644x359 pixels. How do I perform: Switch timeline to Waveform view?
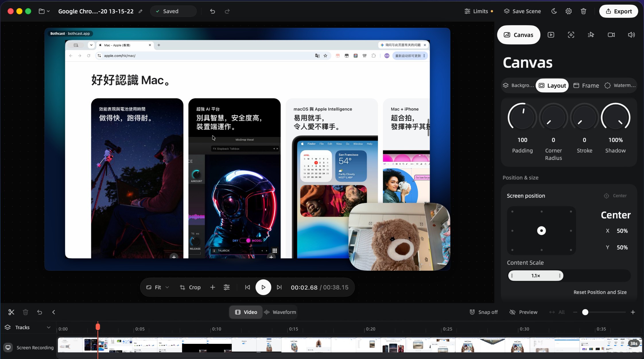tap(280, 312)
